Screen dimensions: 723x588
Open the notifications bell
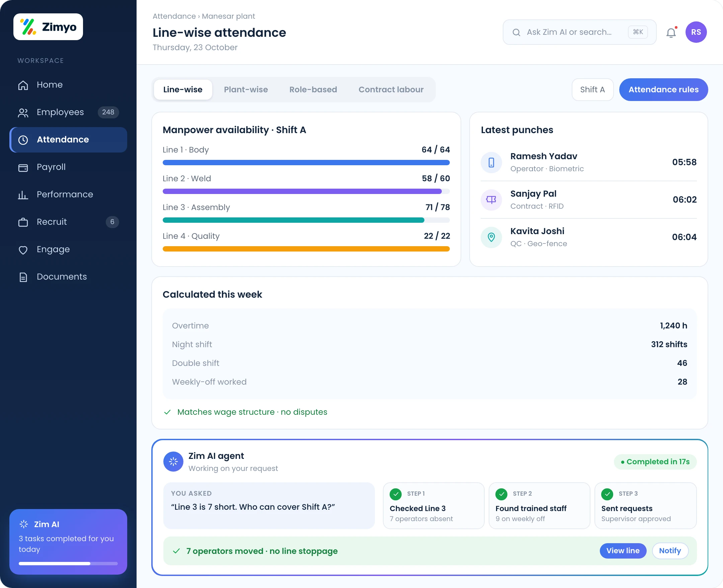click(671, 32)
